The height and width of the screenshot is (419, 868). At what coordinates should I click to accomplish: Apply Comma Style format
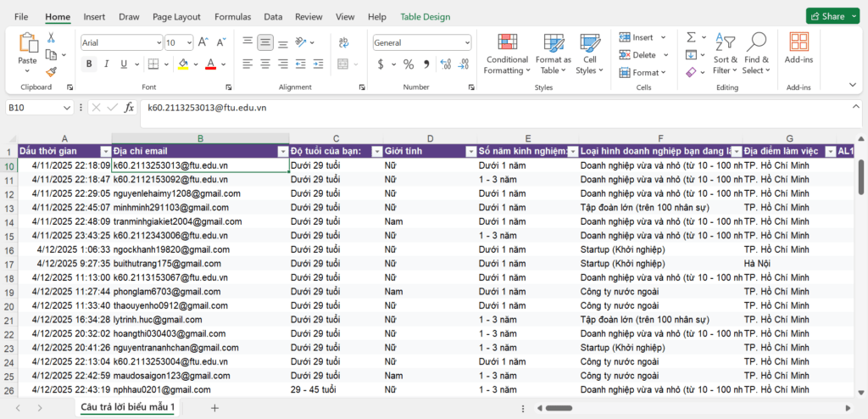coord(426,64)
